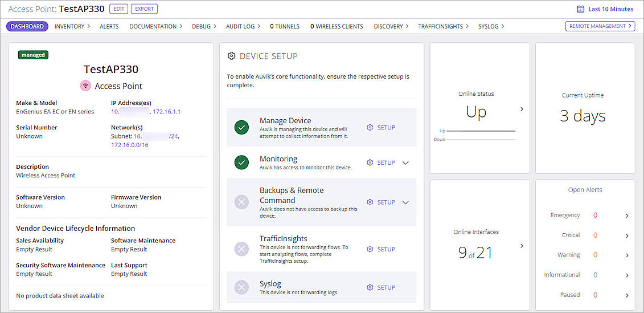Click the gear icon in Syslog row
Image resolution: width=644 pixels, height=313 pixels.
(x=370, y=287)
